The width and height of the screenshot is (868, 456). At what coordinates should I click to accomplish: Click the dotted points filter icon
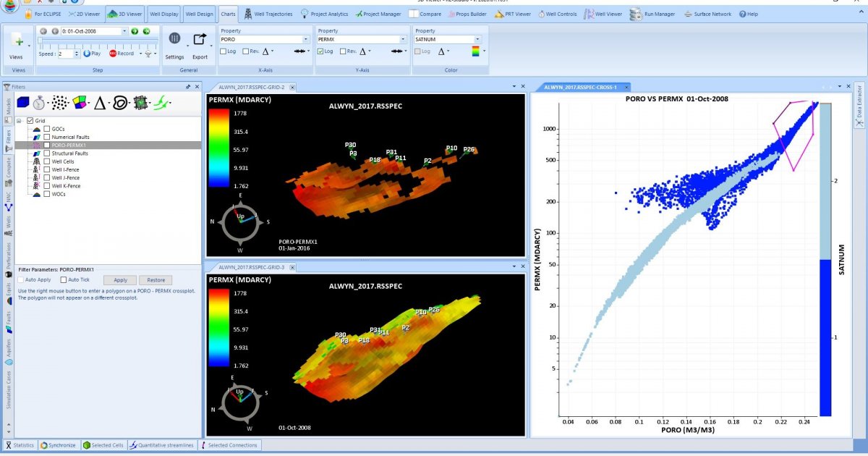(61, 103)
